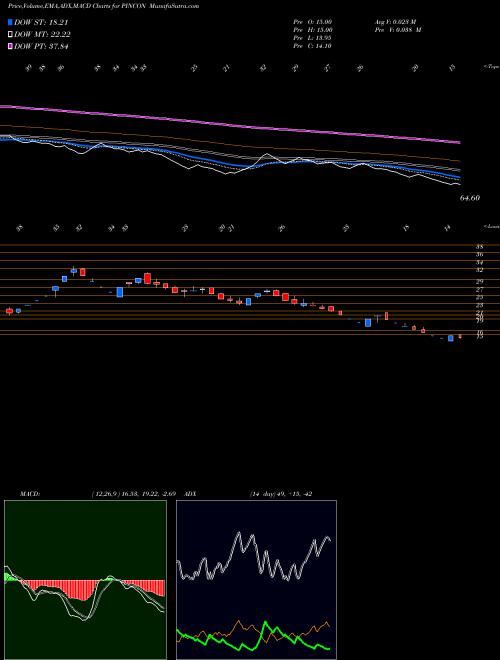Select the 'DOW PT: 37.84' legend text
500x660 pixels.
click(x=41, y=46)
